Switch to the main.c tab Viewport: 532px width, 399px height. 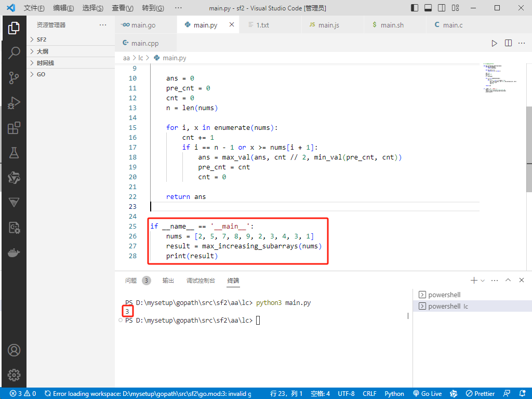[457, 25]
